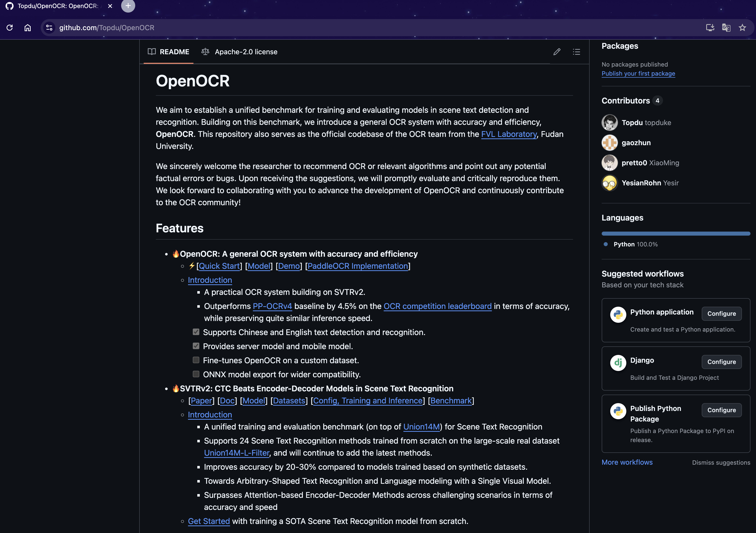Open the Benchmark link
Image resolution: width=756 pixels, height=533 pixels.
pos(451,400)
